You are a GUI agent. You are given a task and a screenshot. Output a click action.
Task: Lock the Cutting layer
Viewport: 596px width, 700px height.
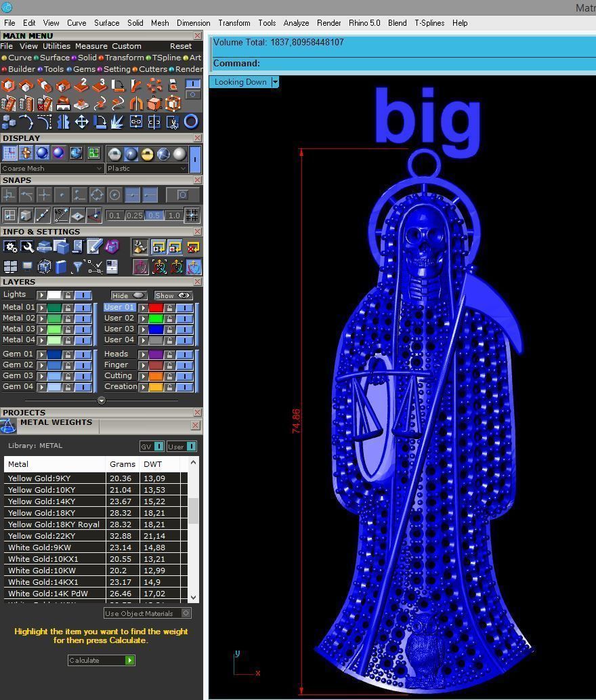tap(169, 376)
